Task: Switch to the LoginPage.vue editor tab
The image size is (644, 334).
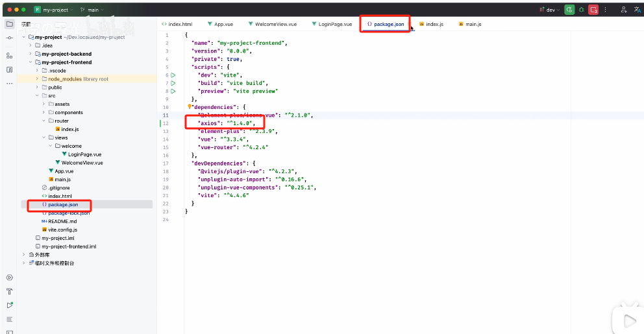Action: (x=332, y=24)
